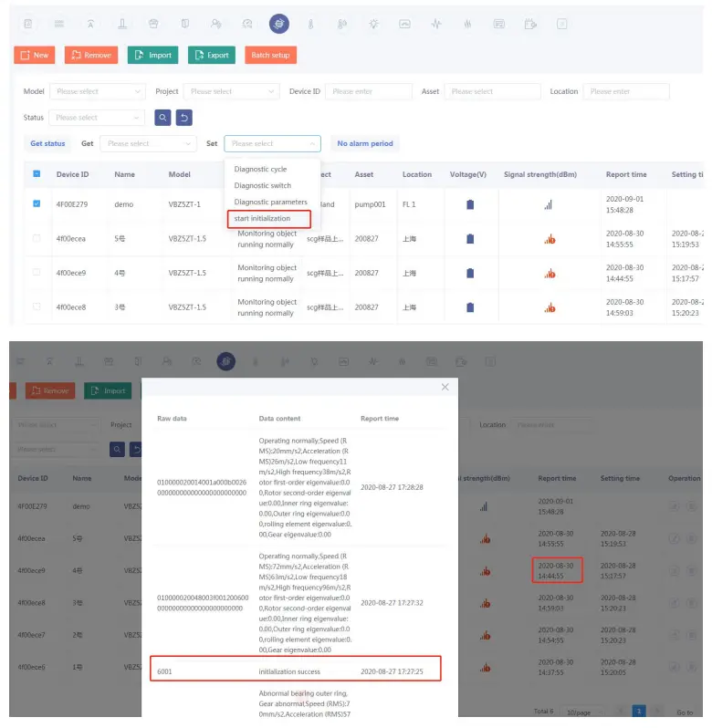Click the highlighted vibration sensor icon in the upper toolbar
The image size is (712, 728).
pos(279,24)
